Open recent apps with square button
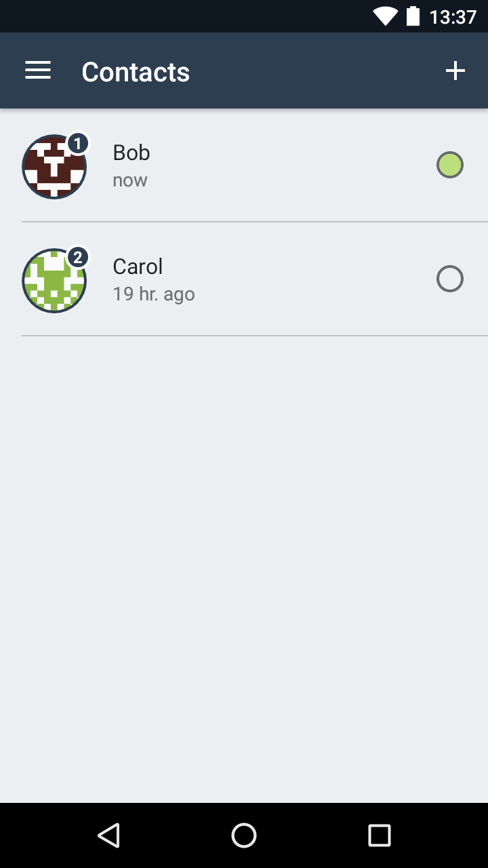488x868 pixels. pos(380,835)
